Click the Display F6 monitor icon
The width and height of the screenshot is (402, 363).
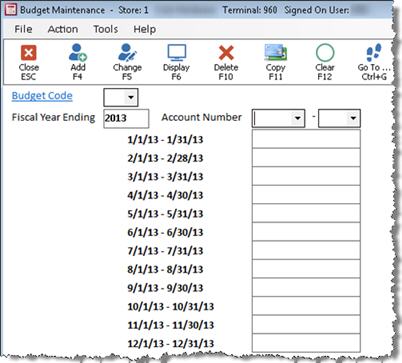(x=176, y=53)
